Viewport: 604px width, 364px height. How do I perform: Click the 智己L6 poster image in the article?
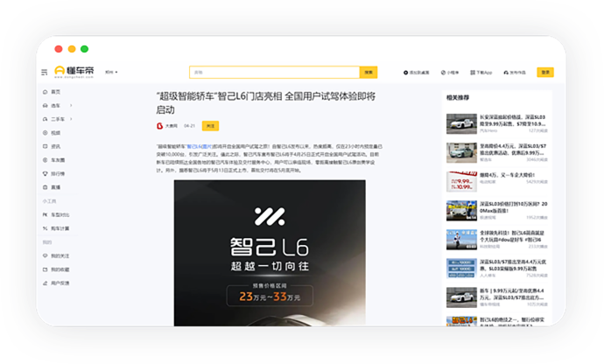coord(270,253)
